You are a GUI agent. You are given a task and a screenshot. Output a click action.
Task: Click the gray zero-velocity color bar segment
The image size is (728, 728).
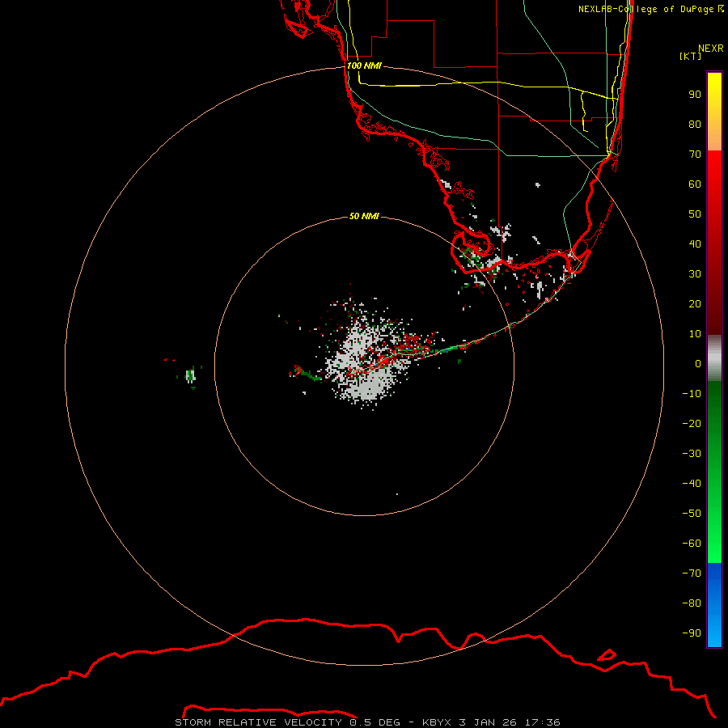714,358
